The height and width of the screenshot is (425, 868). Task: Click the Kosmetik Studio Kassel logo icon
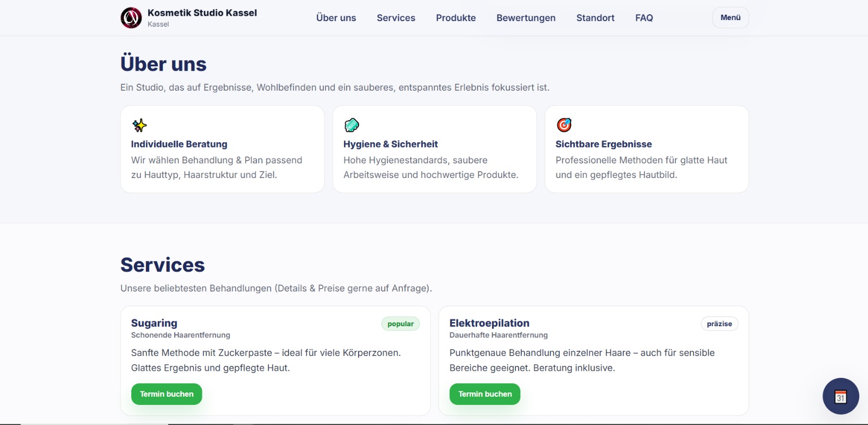click(x=131, y=18)
